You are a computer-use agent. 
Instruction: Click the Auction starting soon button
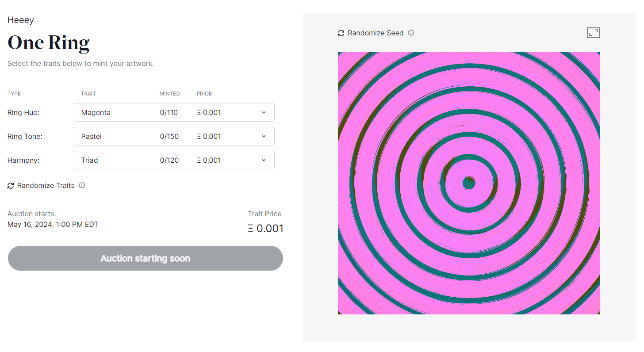pos(146,258)
